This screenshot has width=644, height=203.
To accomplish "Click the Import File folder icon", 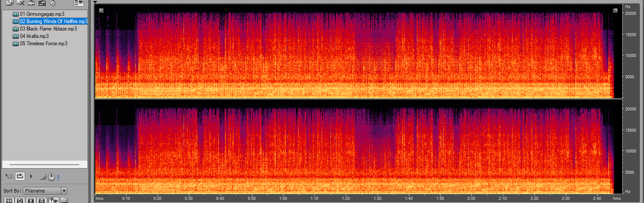I will (9, 3).
